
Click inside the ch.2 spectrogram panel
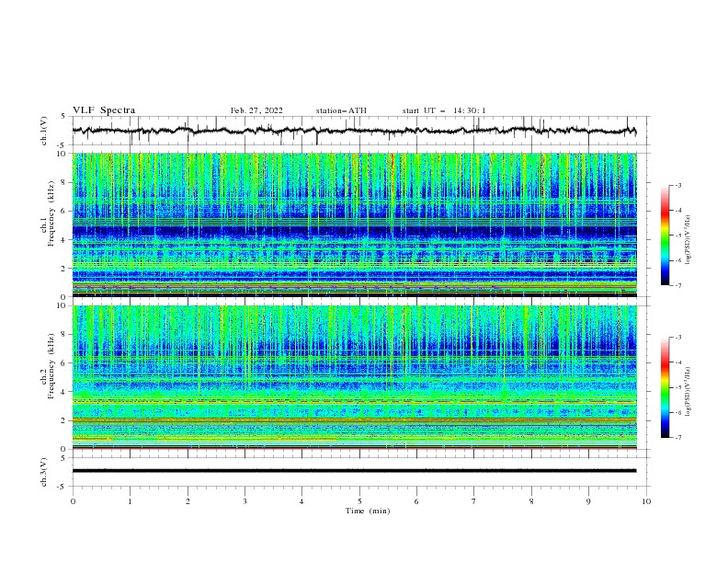coord(354,377)
